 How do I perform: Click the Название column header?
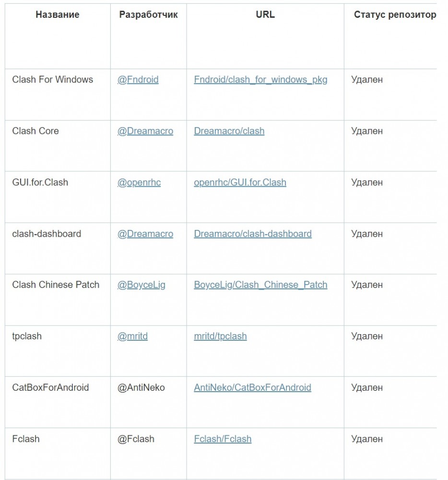click(58, 15)
